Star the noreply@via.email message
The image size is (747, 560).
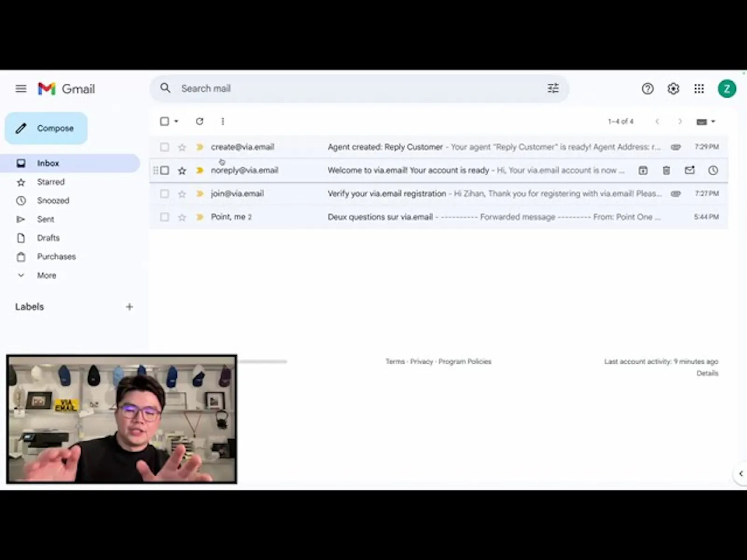(x=182, y=171)
